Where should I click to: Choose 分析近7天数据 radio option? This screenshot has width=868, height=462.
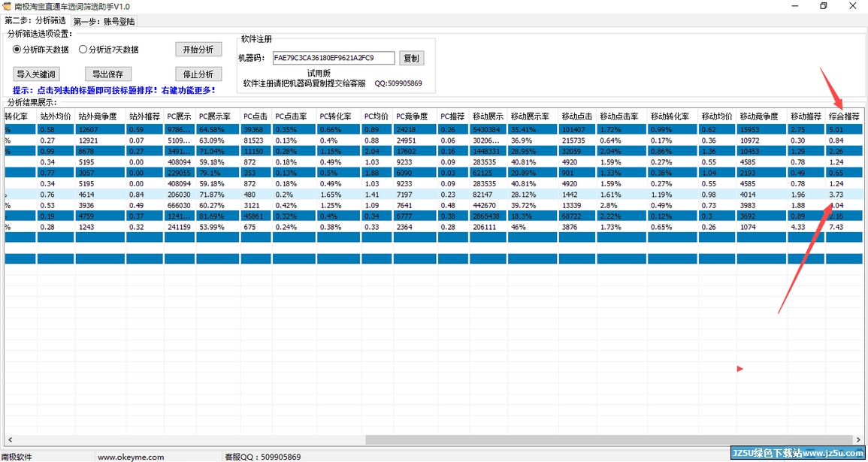click(x=108, y=50)
